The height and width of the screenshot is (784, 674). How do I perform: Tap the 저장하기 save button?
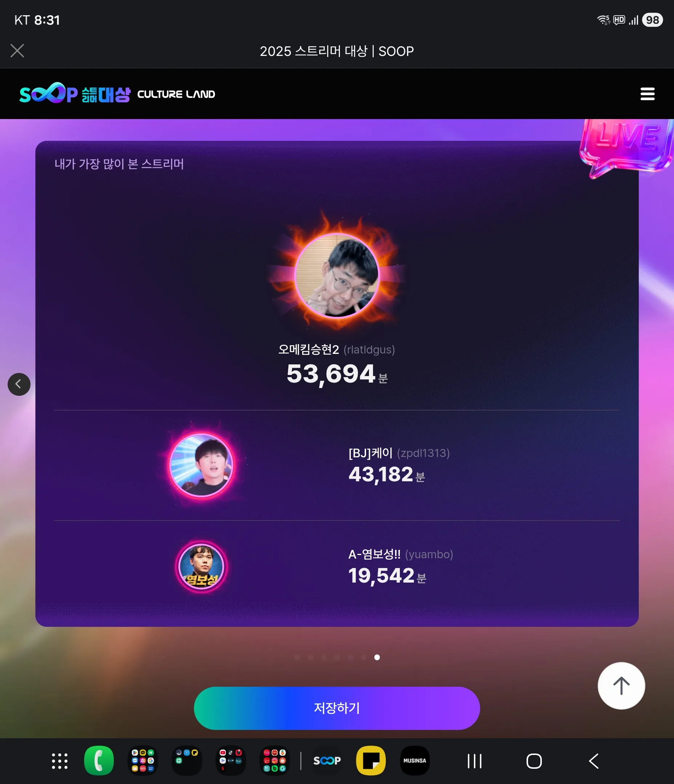[337, 708]
